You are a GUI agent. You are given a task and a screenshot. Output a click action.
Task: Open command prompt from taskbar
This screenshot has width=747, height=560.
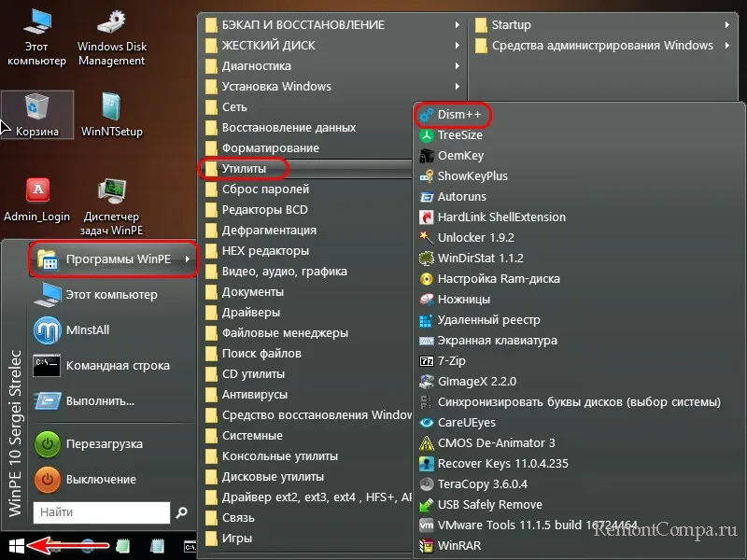(190, 547)
